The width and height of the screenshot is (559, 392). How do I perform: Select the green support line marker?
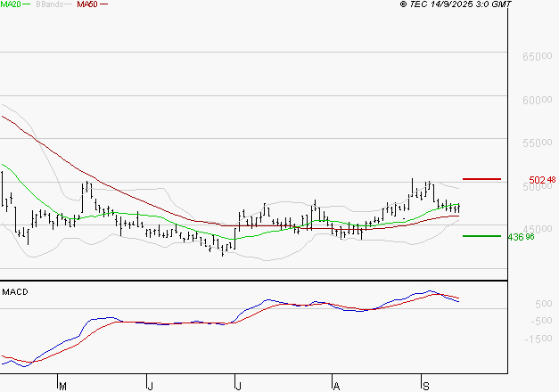tap(482, 236)
